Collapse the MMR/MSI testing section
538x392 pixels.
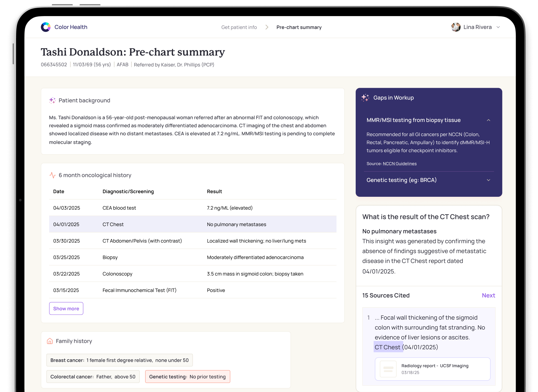pos(489,120)
